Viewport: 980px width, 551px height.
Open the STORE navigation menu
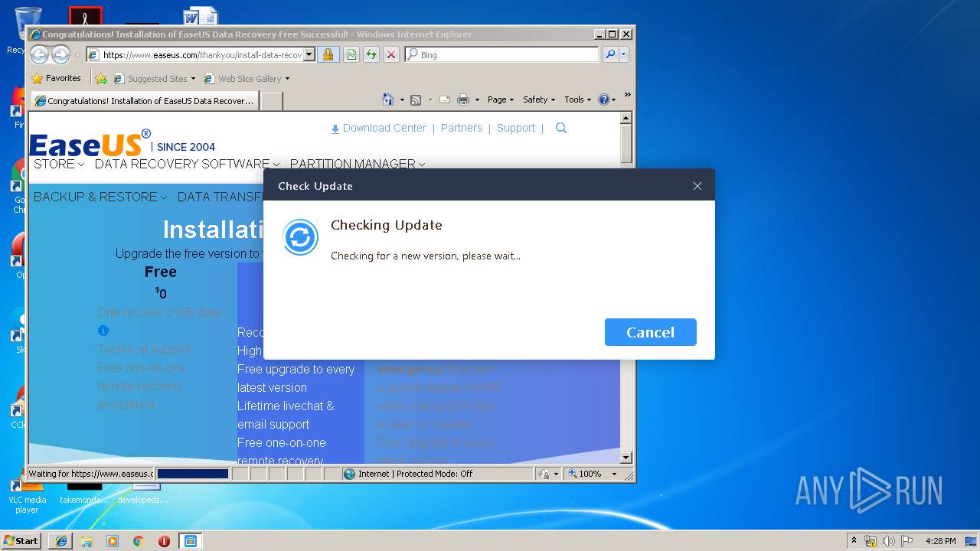(59, 164)
